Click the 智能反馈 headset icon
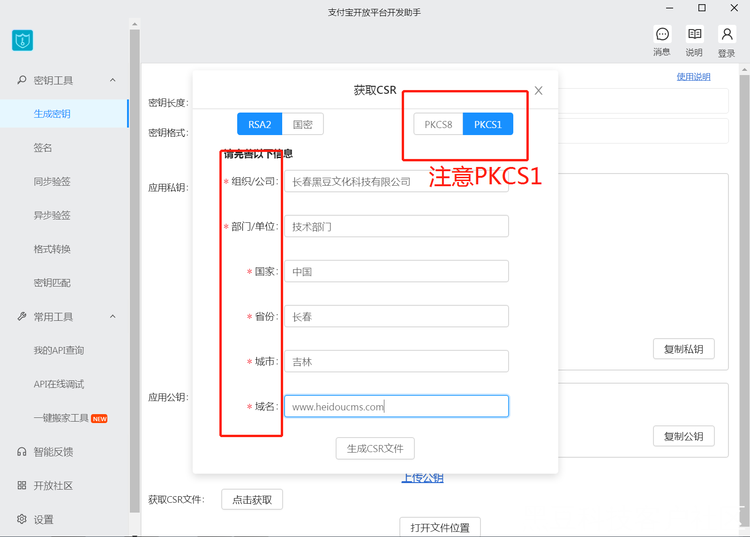Screen dimensions: 750x537 [x=22, y=451]
